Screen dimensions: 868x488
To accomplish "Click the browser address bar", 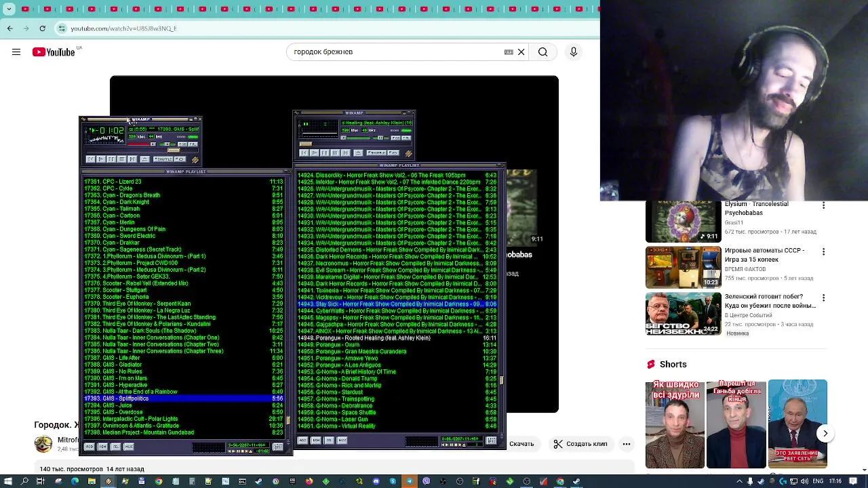I will coord(325,28).
